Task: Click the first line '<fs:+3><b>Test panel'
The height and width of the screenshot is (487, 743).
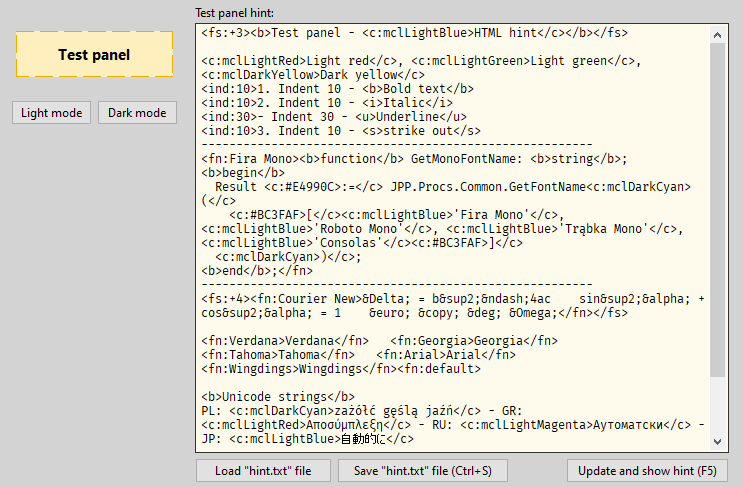Action: click(415, 33)
